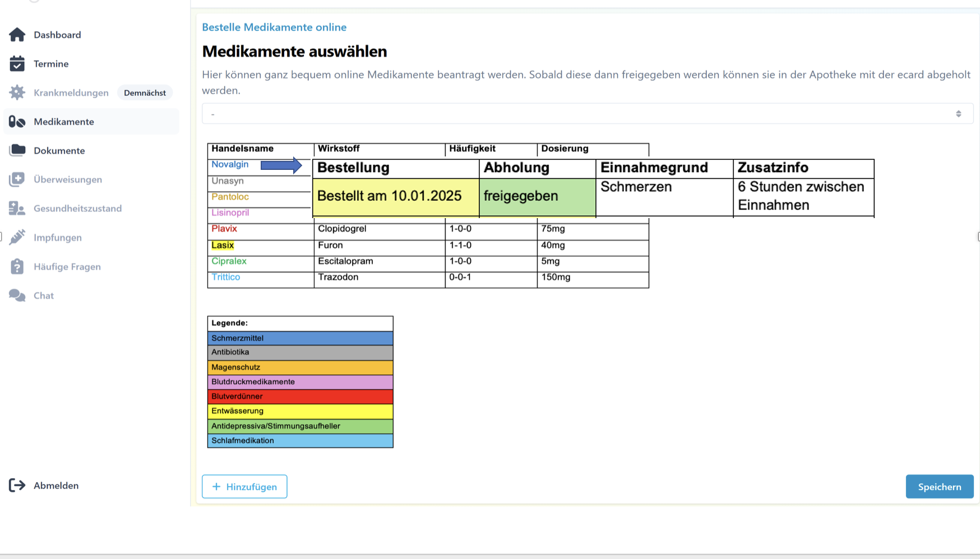Click the green freigegeben status cell
Screen dimensions: 980x559
click(x=537, y=196)
